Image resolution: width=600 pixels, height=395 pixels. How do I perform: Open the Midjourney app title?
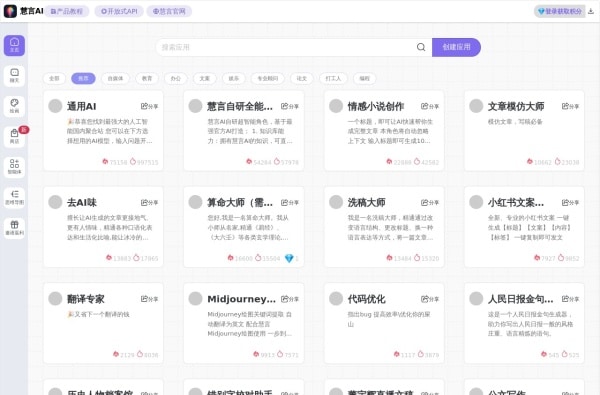241,299
